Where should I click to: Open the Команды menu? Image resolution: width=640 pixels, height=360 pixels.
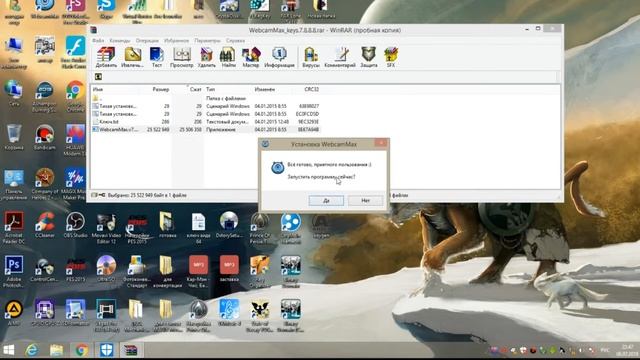120,40
